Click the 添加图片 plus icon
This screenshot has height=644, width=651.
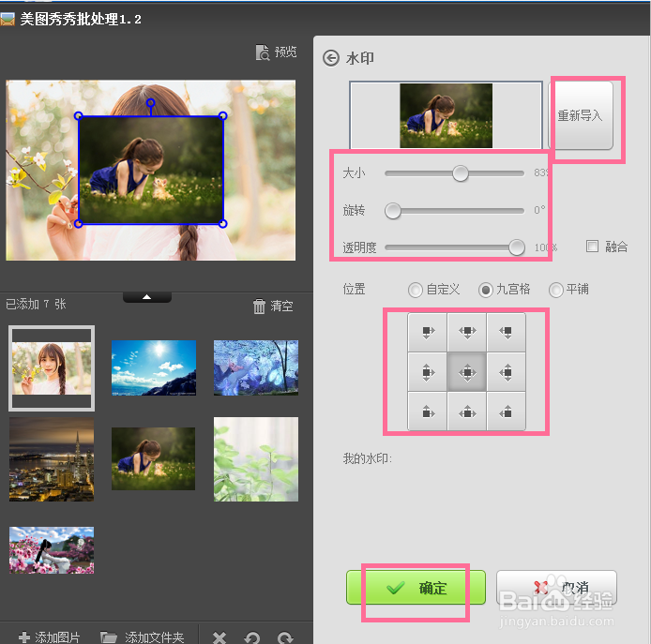coord(24,637)
